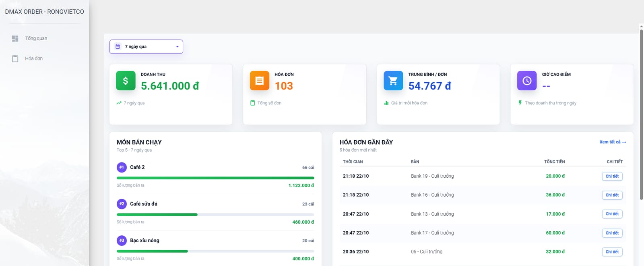
Task: Click the 60.000 đ invoice total
Action: pos(555,233)
